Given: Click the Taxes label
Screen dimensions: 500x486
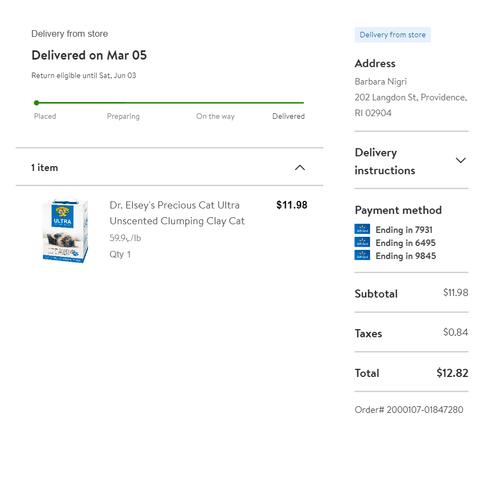Looking at the screenshot, I should click(x=368, y=333).
